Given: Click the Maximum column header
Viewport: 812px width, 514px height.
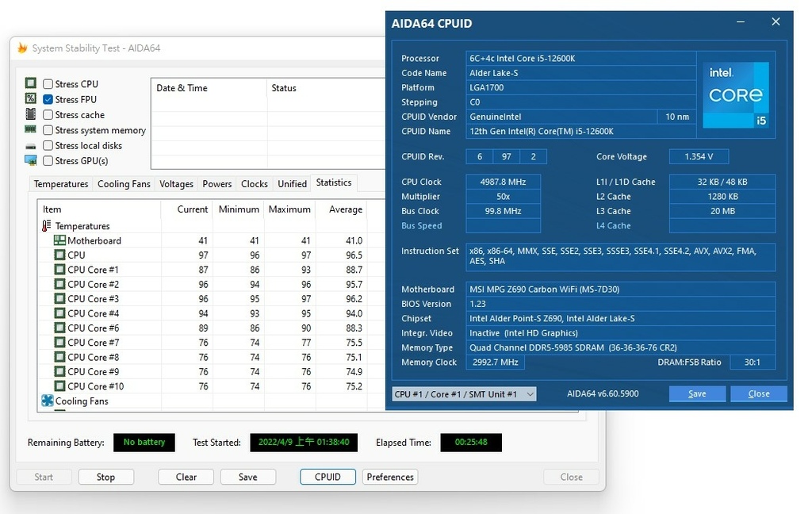Looking at the screenshot, I should 289,209.
